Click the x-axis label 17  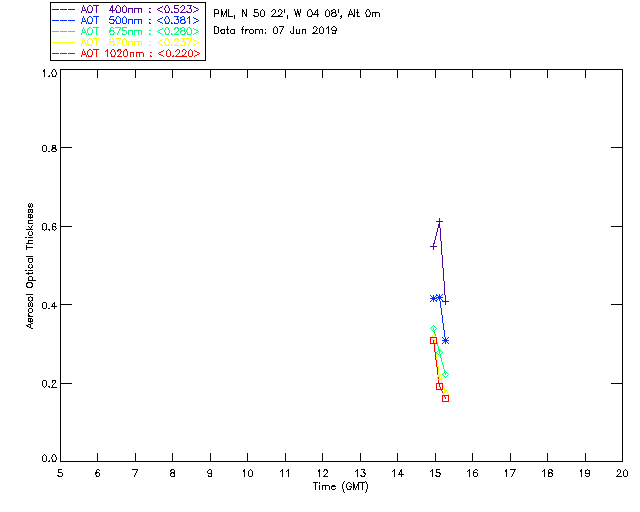(510, 473)
